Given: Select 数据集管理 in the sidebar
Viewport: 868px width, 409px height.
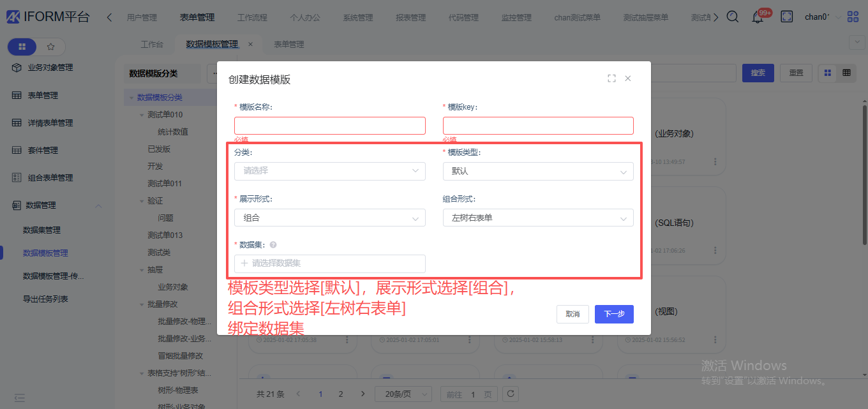Looking at the screenshot, I should pyautogui.click(x=41, y=230).
